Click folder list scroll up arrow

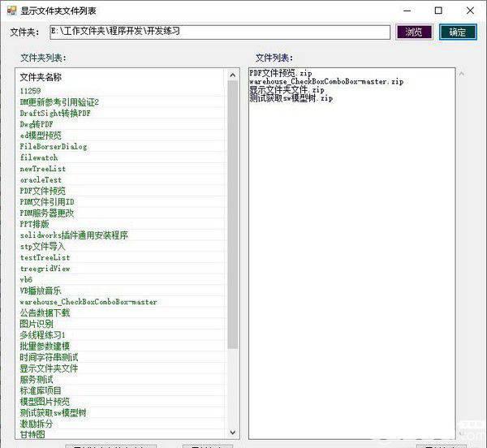(233, 75)
